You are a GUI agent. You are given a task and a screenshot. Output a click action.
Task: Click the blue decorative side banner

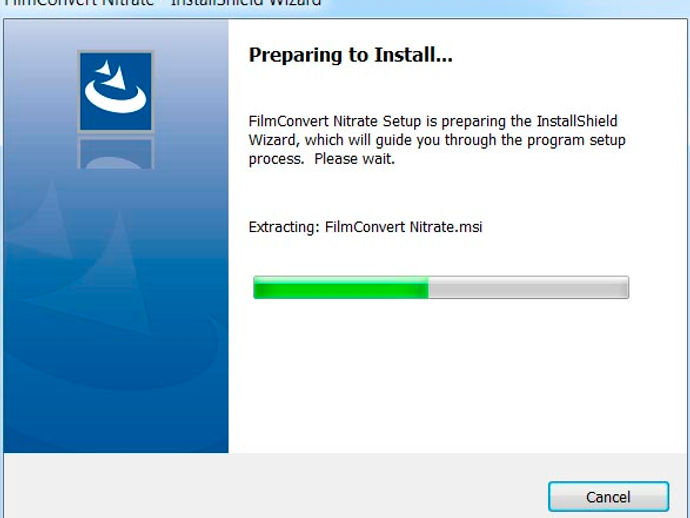click(x=116, y=236)
